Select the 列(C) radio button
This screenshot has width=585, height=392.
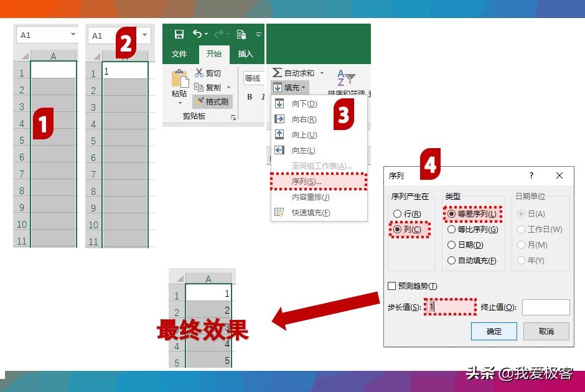[398, 230]
